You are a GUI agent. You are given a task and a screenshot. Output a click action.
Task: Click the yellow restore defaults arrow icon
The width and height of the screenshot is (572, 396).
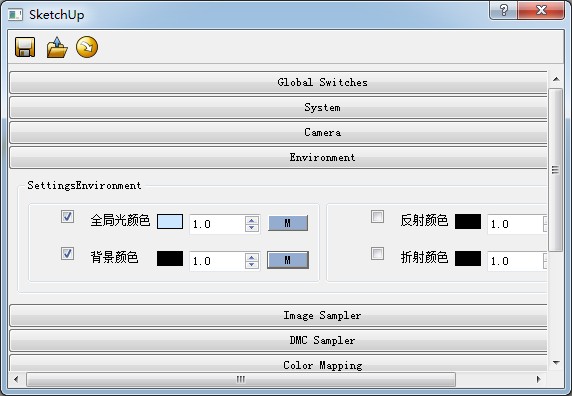coord(87,47)
